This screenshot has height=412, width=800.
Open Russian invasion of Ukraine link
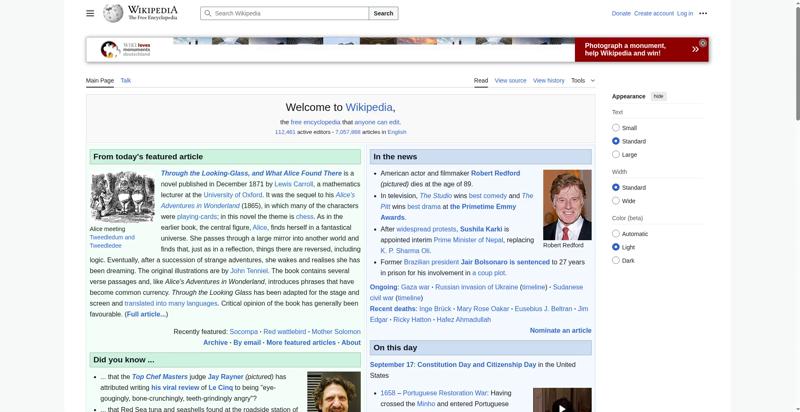pos(477,287)
